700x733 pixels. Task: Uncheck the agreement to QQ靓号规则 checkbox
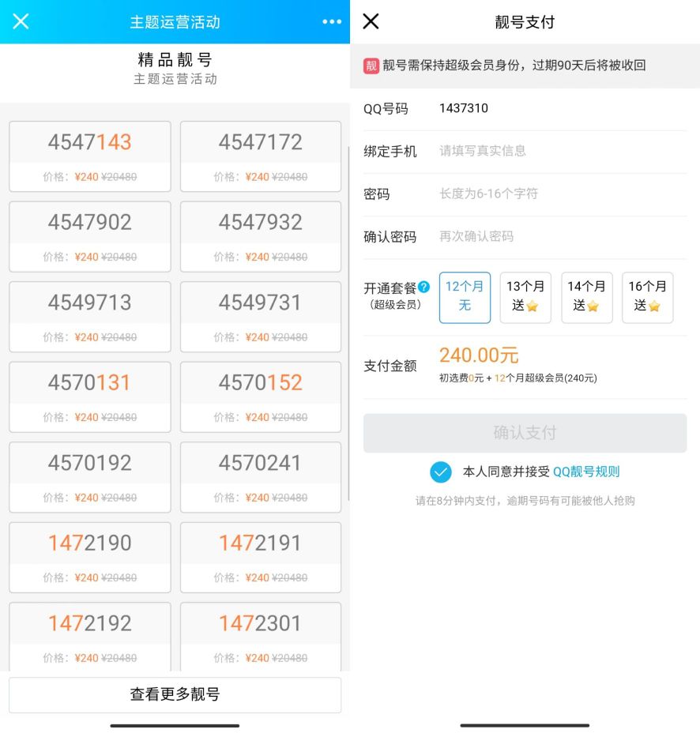[441, 472]
